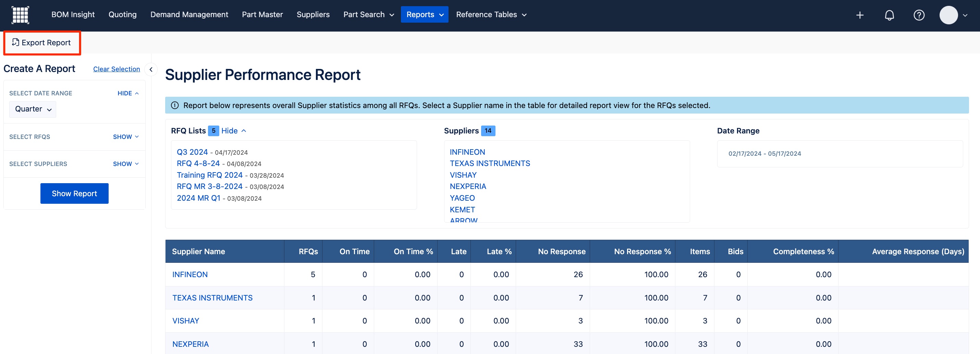Hide the Select Date Range section

(128, 93)
